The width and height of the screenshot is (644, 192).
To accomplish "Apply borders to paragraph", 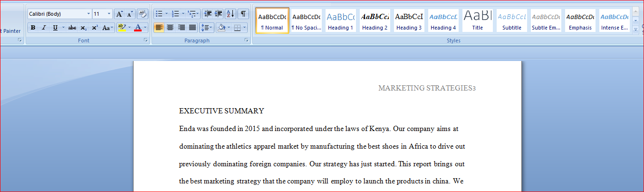I will pos(237,28).
